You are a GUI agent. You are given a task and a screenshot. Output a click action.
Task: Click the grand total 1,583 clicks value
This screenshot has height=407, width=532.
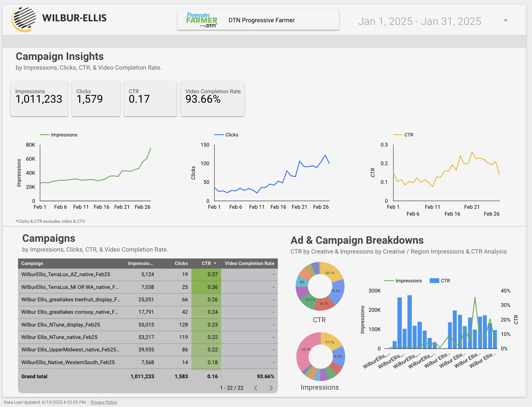click(181, 377)
